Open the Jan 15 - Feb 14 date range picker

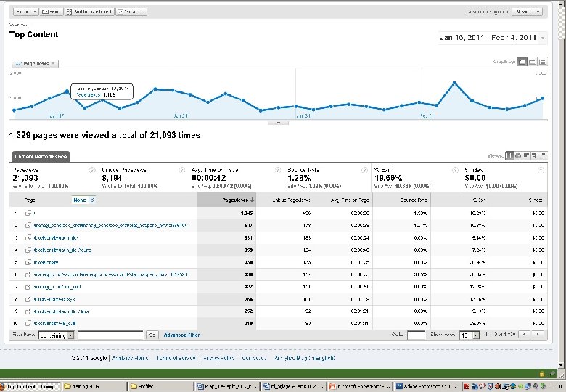coord(493,38)
